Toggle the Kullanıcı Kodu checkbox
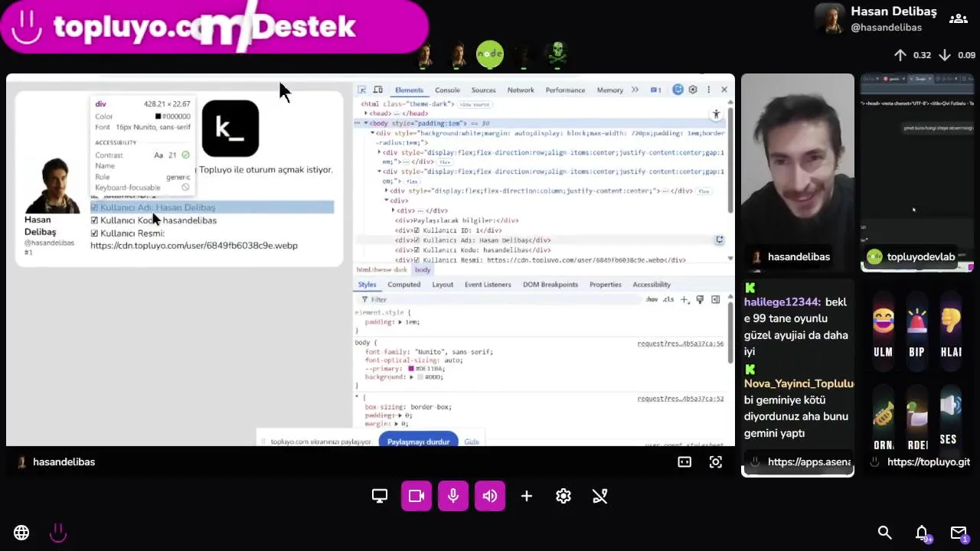The width and height of the screenshot is (980, 551). pos(94,220)
